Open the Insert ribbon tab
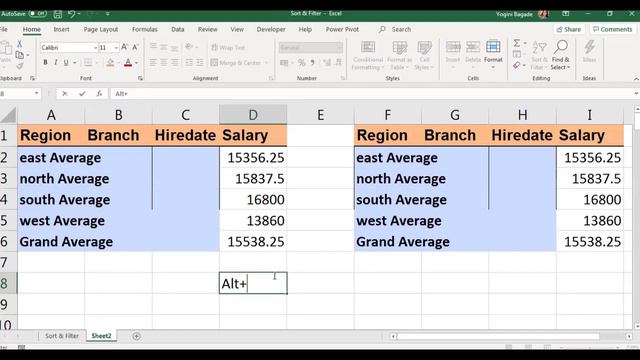 (61, 29)
